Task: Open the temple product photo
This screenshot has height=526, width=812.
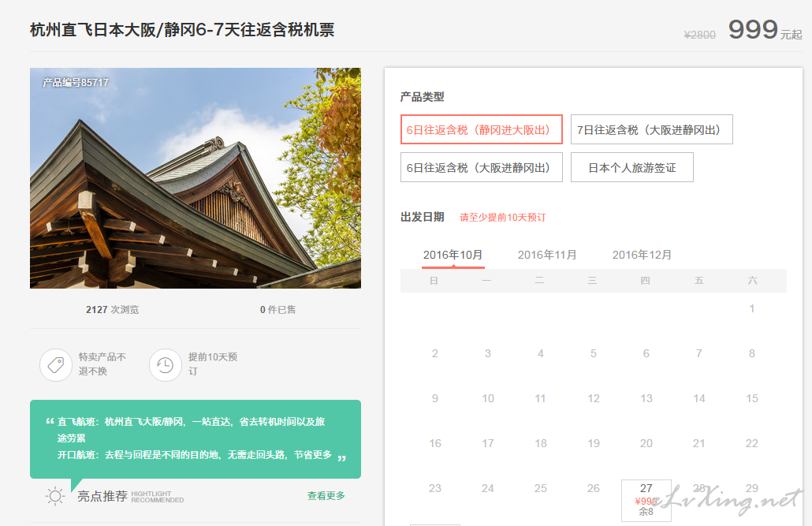Action: (x=196, y=177)
